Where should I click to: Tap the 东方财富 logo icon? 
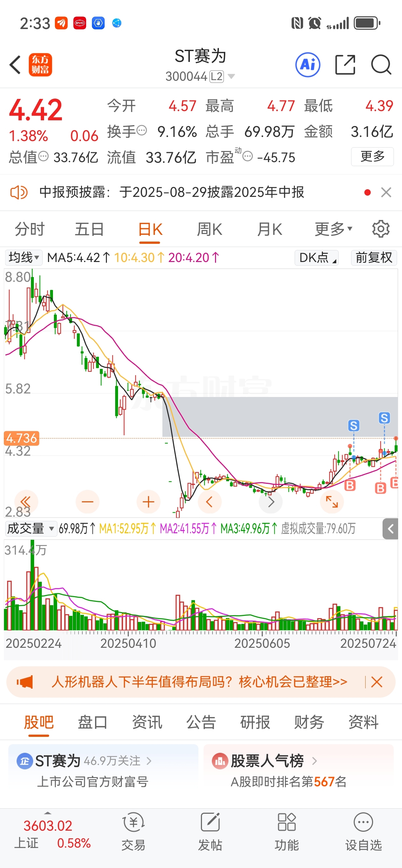(41, 64)
